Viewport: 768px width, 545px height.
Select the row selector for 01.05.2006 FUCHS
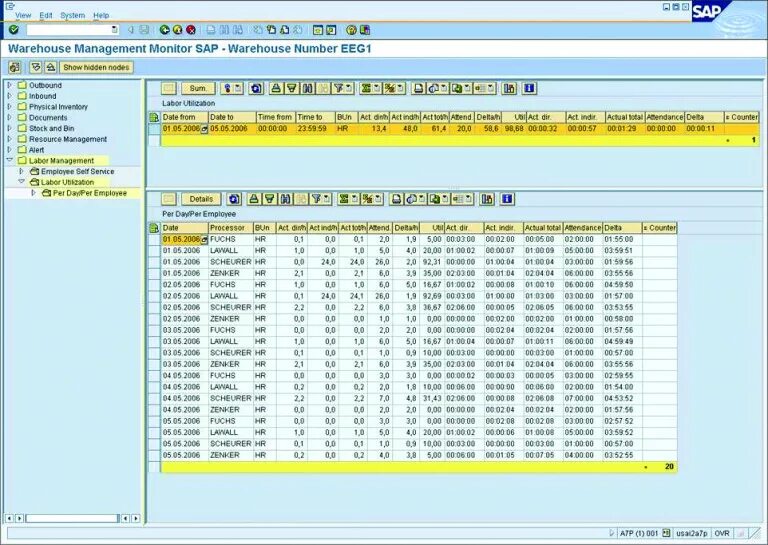click(154, 239)
